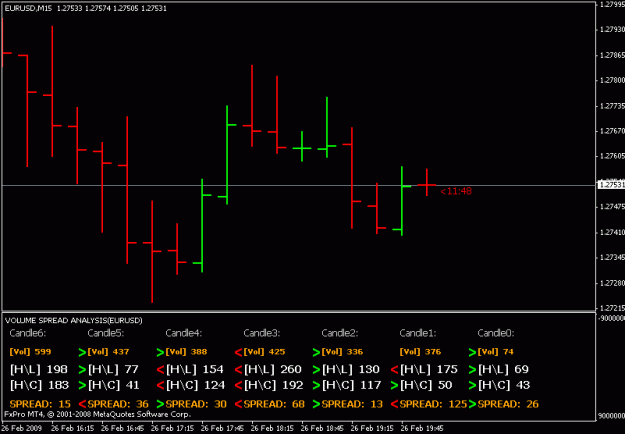Select the 26 Feb 2009 date label

point(21,428)
